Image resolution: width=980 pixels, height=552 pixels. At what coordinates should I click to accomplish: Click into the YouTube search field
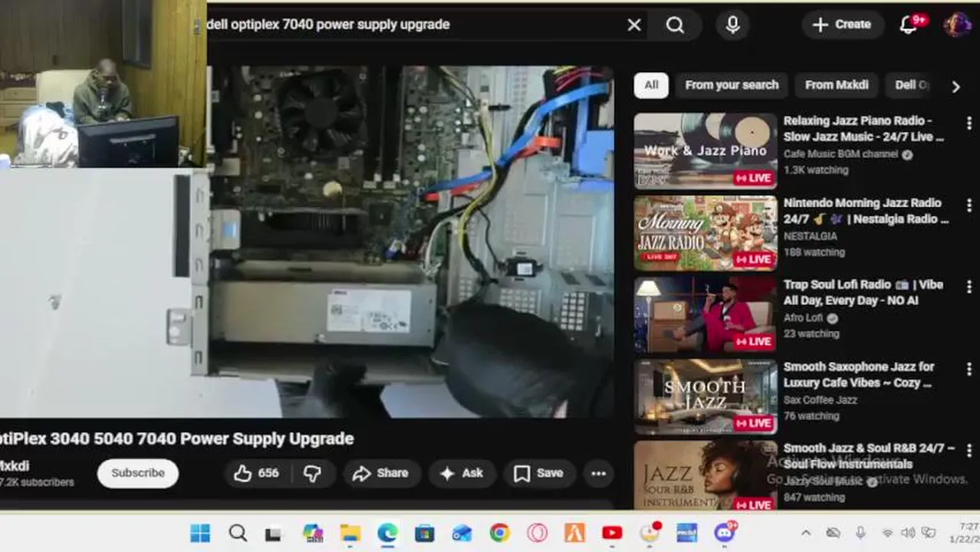coord(414,25)
